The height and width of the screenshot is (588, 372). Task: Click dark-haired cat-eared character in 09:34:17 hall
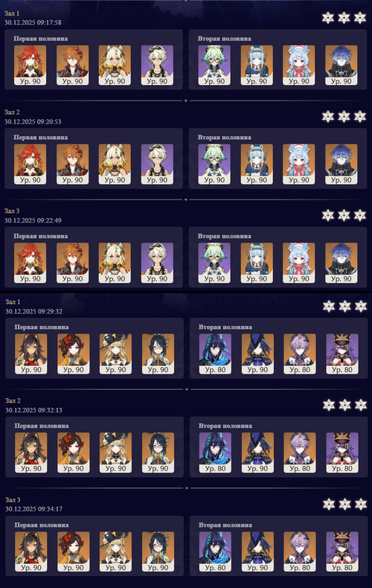pos(31,552)
